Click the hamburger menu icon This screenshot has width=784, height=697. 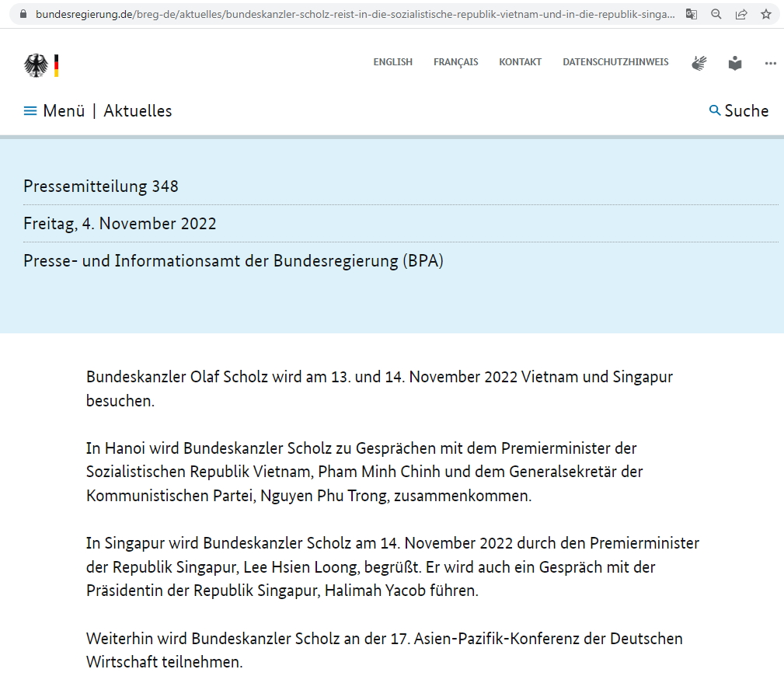[x=30, y=111]
